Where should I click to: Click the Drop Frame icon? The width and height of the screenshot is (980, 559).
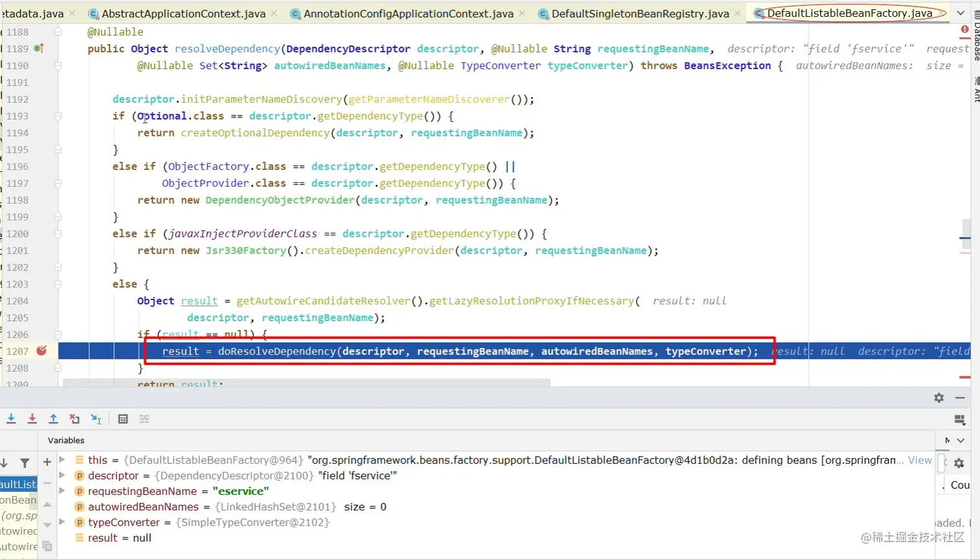pyautogui.click(x=75, y=419)
